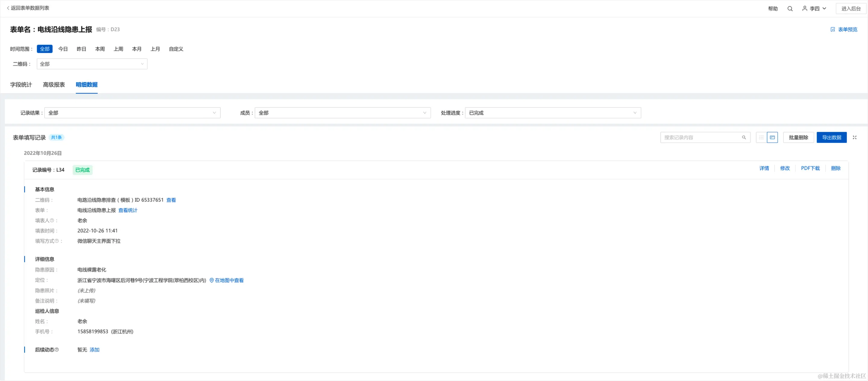Open the 高级报表 tab
Image resolution: width=868 pixels, height=381 pixels.
[54, 85]
